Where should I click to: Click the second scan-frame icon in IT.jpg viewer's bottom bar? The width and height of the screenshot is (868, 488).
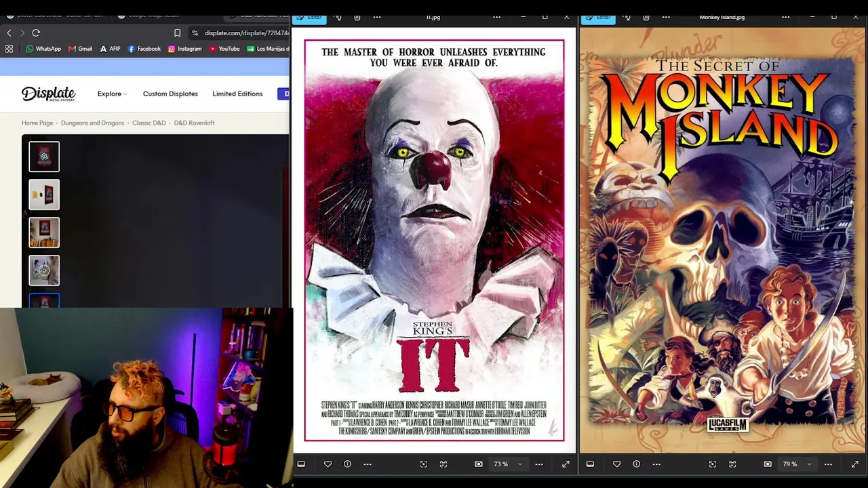tap(443, 464)
